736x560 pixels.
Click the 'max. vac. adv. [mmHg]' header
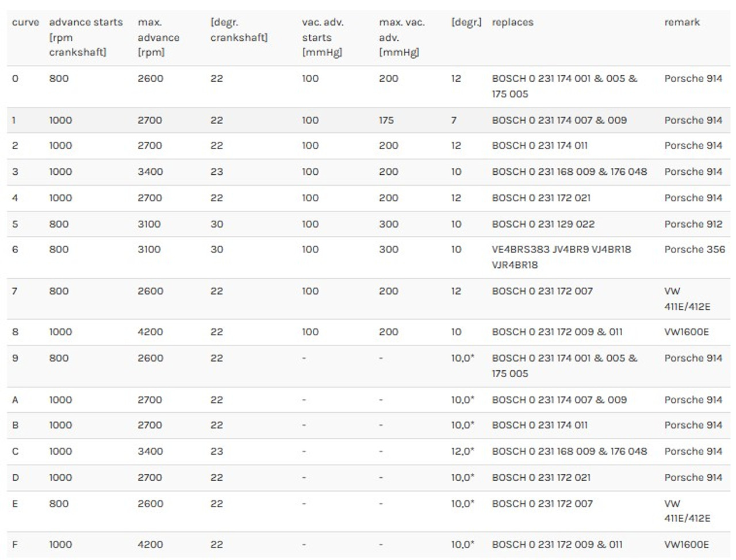point(401,37)
